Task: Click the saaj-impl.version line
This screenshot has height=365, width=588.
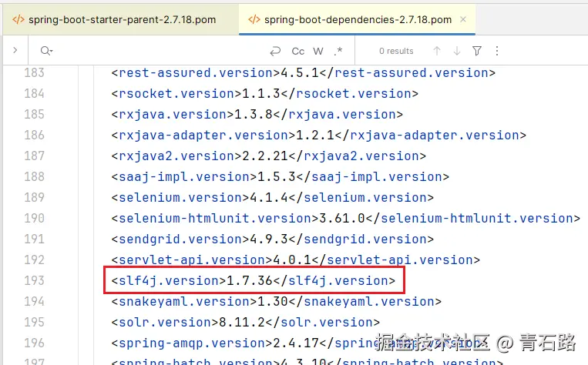Action: click(x=280, y=176)
